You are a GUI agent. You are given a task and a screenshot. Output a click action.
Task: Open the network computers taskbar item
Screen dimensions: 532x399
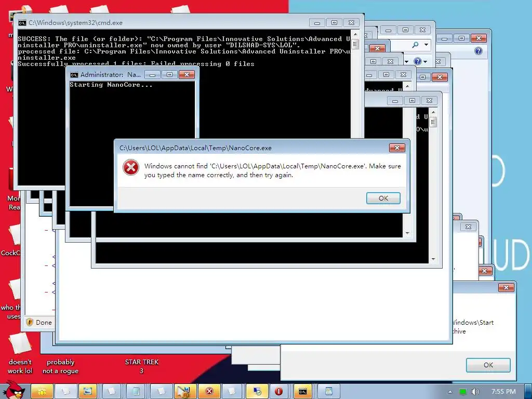coord(257,392)
